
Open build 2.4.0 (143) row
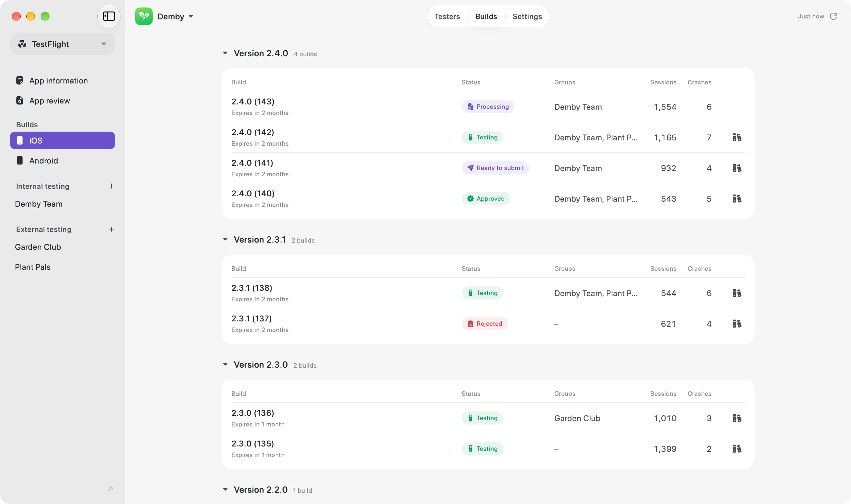[488, 107]
